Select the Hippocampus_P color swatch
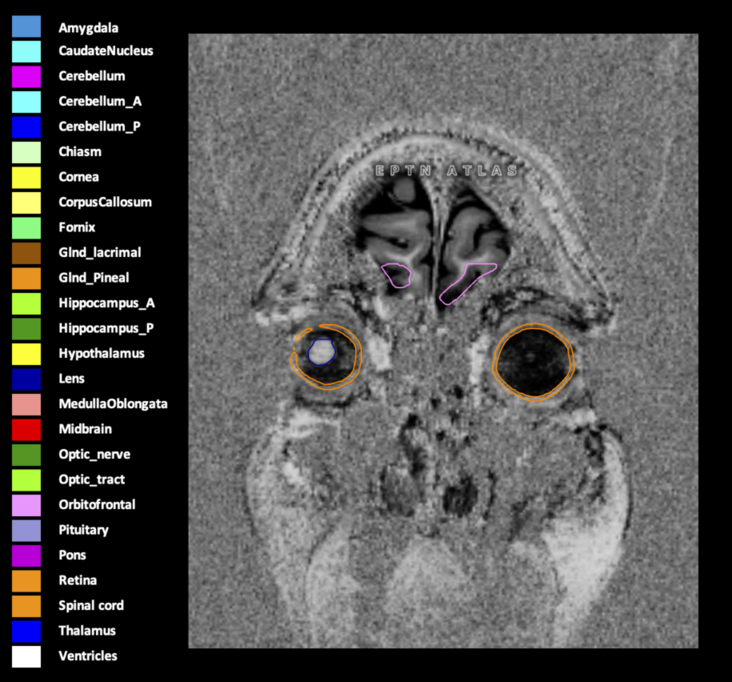 coord(26,329)
